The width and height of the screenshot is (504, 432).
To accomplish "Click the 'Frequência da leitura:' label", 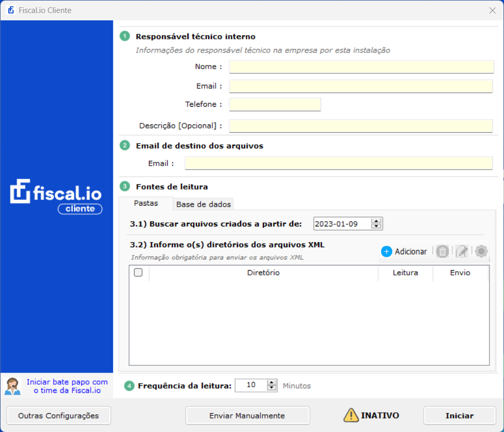I will [x=184, y=386].
